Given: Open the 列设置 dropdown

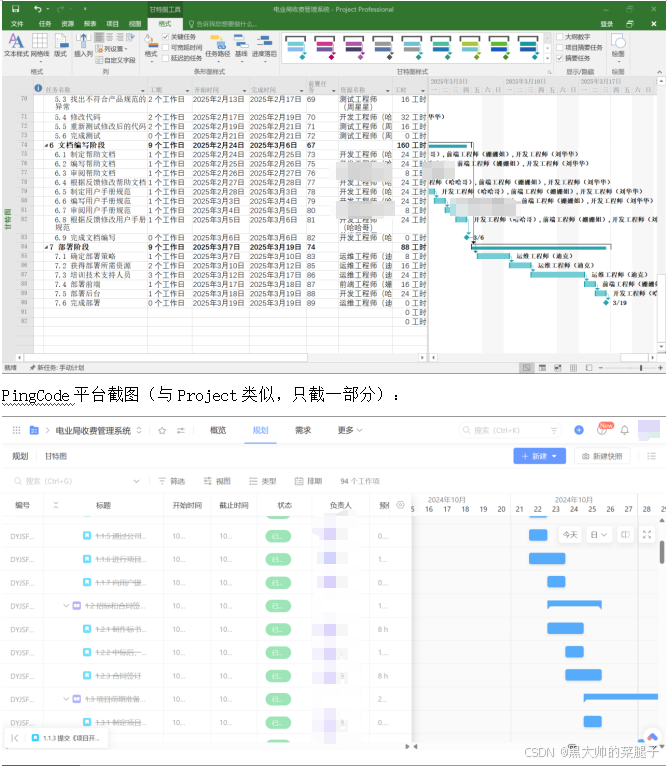Looking at the screenshot, I should pyautogui.click(x=112, y=49).
